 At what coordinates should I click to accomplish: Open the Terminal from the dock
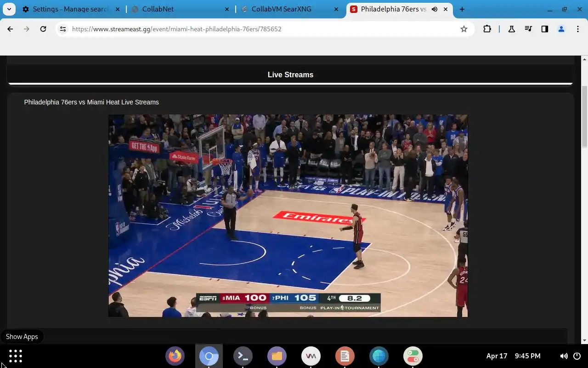[243, 356]
